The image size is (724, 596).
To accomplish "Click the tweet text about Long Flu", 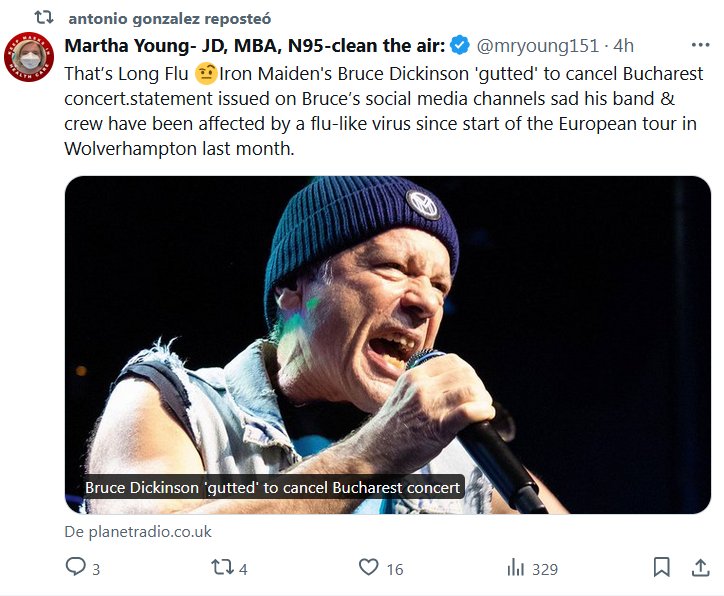I will (x=380, y=110).
